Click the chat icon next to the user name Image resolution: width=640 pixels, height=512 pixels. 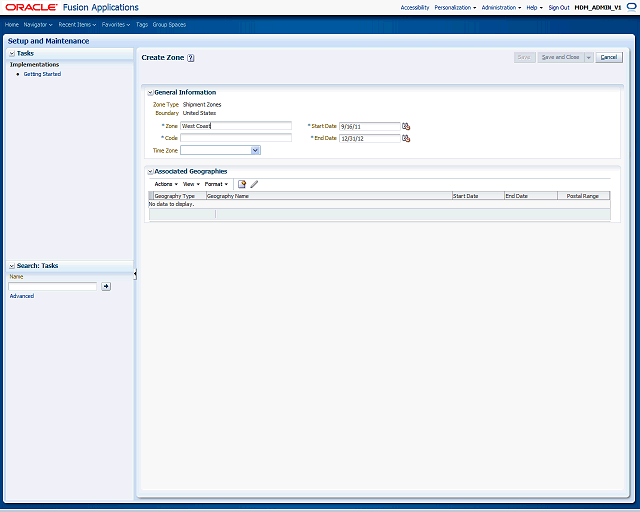(x=631, y=7)
